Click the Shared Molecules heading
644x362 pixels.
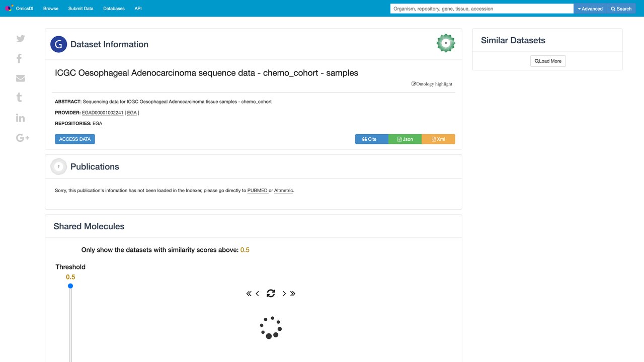89,226
